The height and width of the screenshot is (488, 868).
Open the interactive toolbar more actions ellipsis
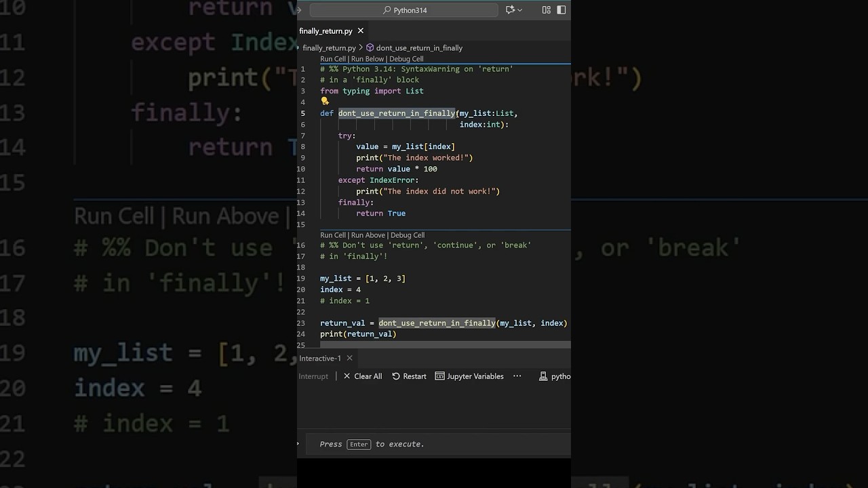[517, 376]
